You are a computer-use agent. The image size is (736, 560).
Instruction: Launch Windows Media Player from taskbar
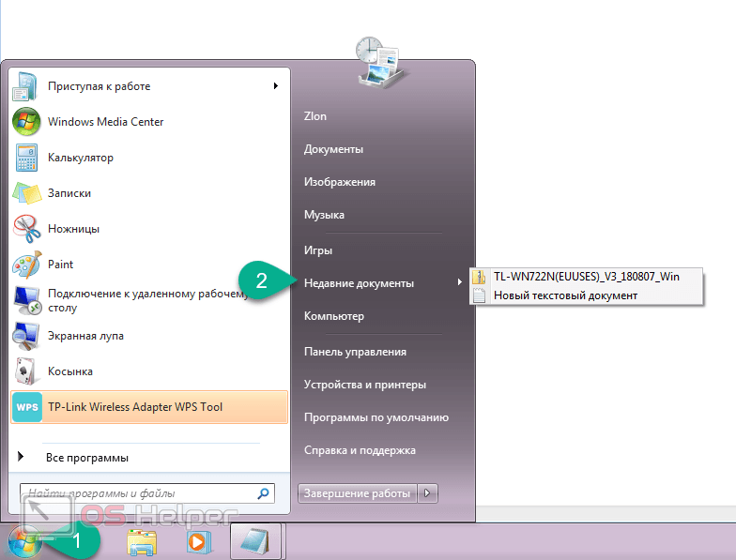pyautogui.click(x=199, y=542)
